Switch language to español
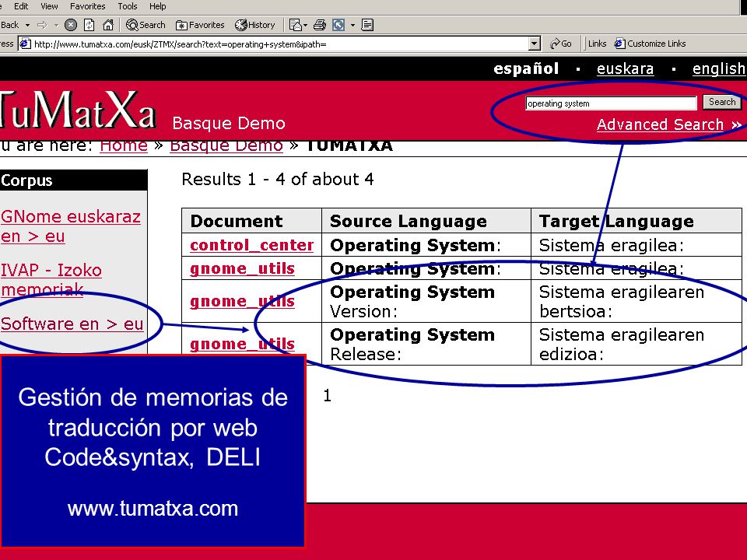 (526, 68)
